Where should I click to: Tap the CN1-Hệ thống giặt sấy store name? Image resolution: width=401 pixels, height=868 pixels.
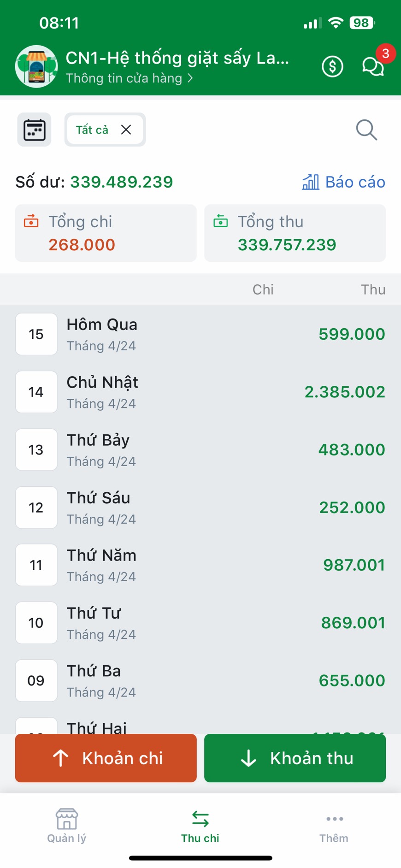pos(177,58)
